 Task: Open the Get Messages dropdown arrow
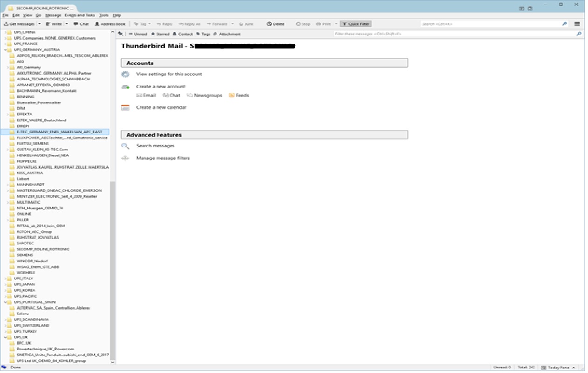click(40, 24)
